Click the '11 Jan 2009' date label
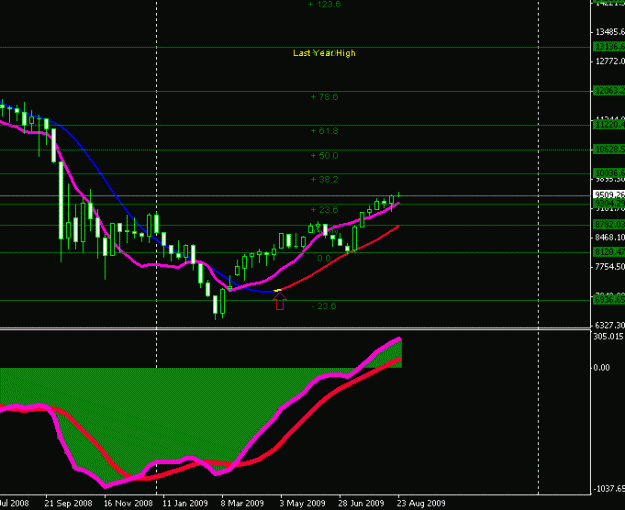 pos(185,504)
